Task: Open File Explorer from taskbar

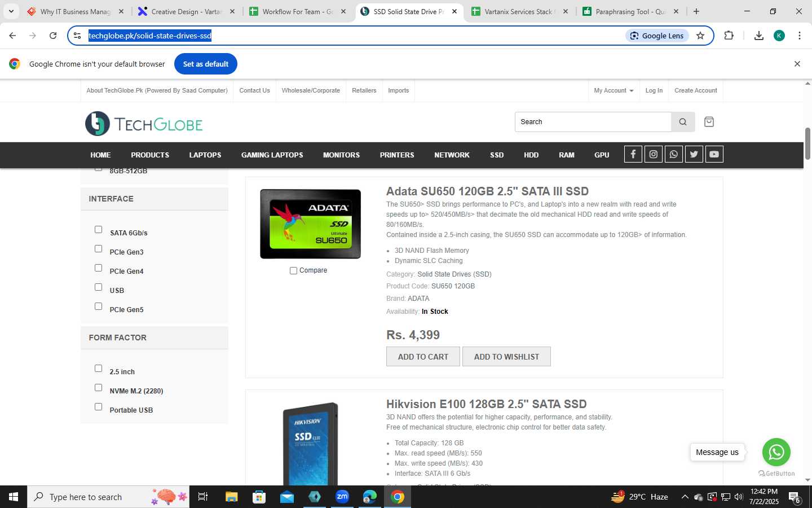Action: click(232, 497)
